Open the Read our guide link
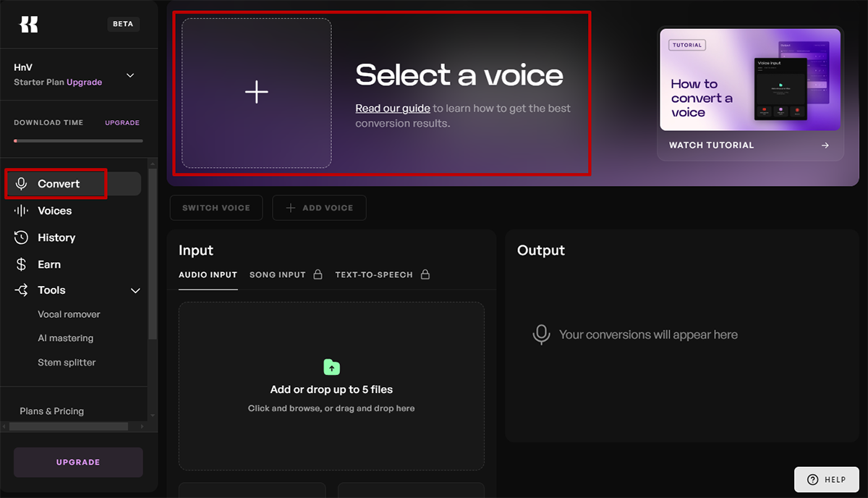Viewport: 868px width, 498px height. click(393, 109)
